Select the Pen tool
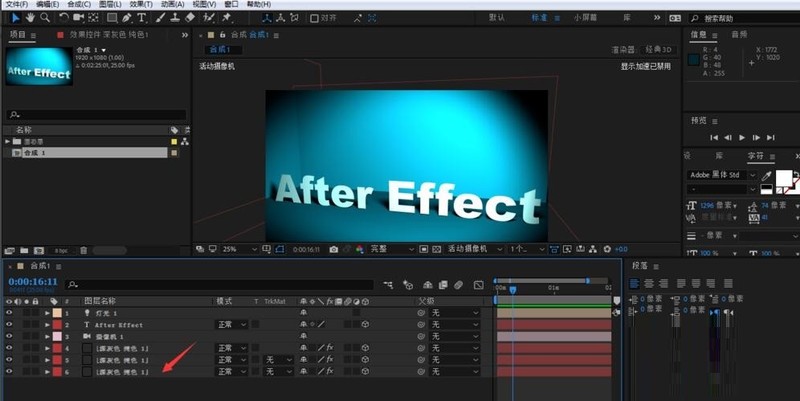 (127, 18)
